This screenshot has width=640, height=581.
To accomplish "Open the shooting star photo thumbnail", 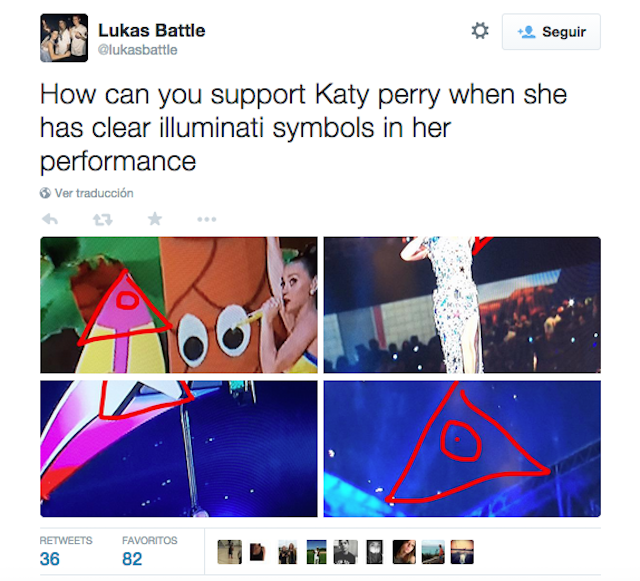I will (x=179, y=449).
